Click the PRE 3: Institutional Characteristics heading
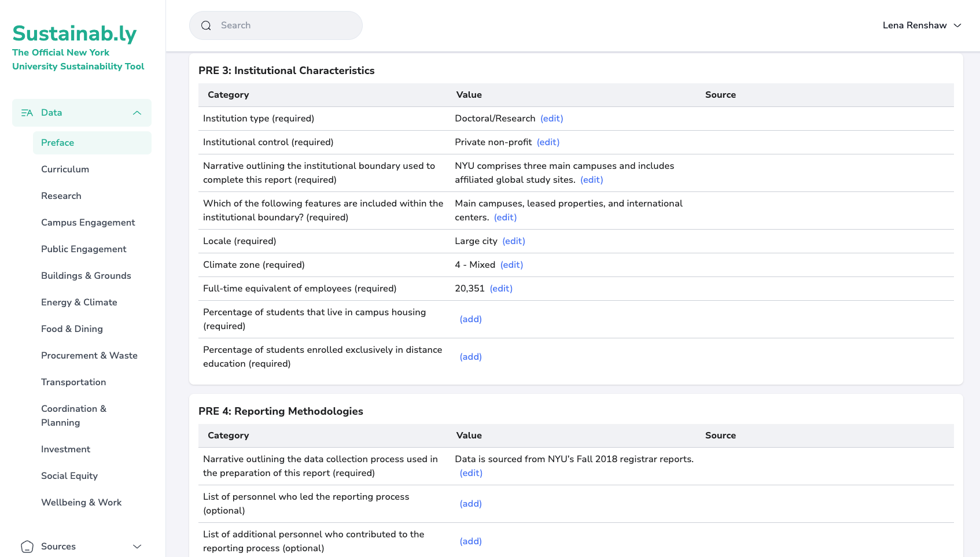 tap(286, 71)
